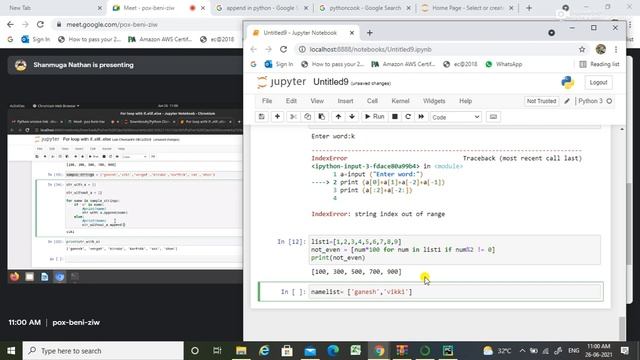This screenshot has height=360, width=640.
Task: Restart kernel and rerun all icon
Action: pos(421,117)
